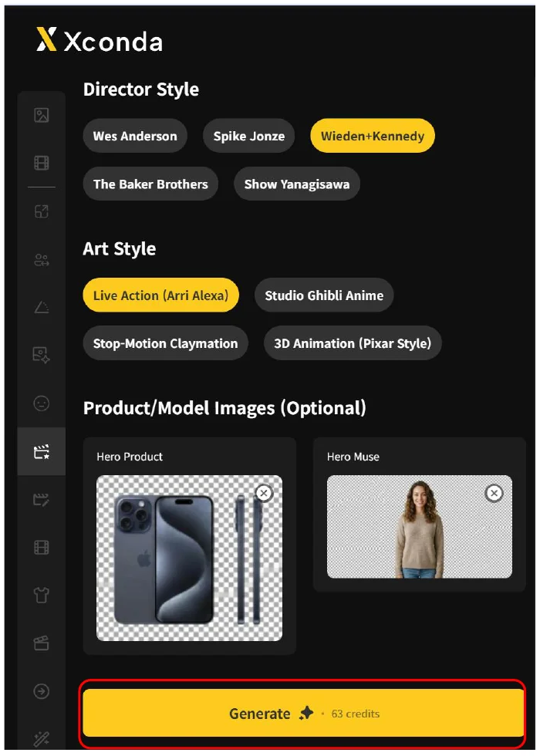This screenshot has width=540, height=756.
Task: Open the image sparkle enhance sidebar icon
Action: click(x=42, y=355)
